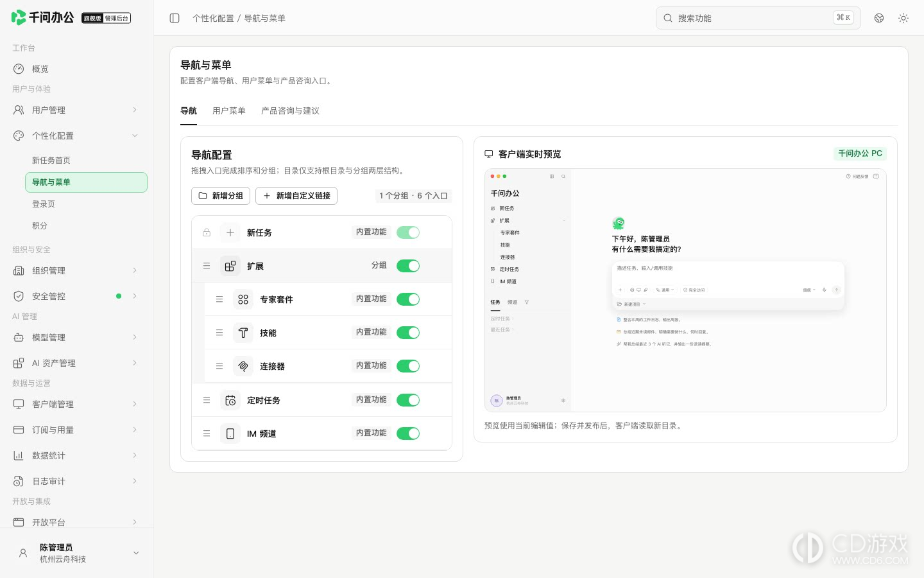The width and height of the screenshot is (924, 578).
Task: Click 个性化配置 breadcrumb link
Action: tap(213, 18)
